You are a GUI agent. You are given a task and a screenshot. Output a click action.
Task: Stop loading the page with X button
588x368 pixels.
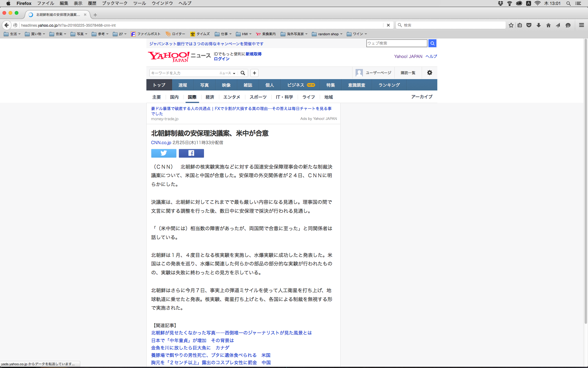click(x=388, y=25)
